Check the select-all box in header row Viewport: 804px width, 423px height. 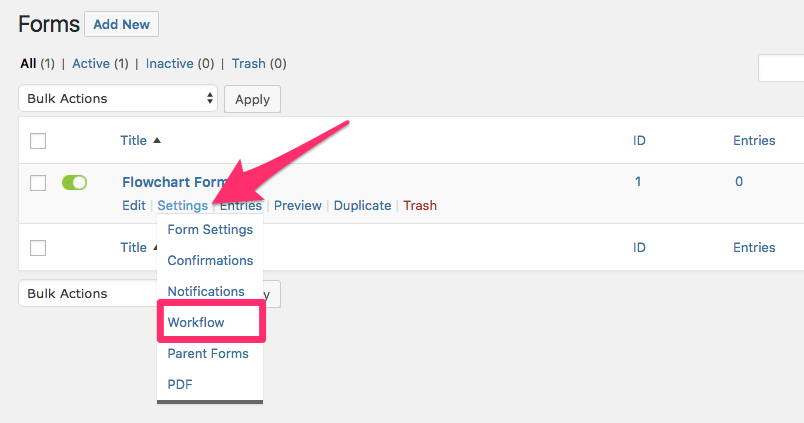38,140
